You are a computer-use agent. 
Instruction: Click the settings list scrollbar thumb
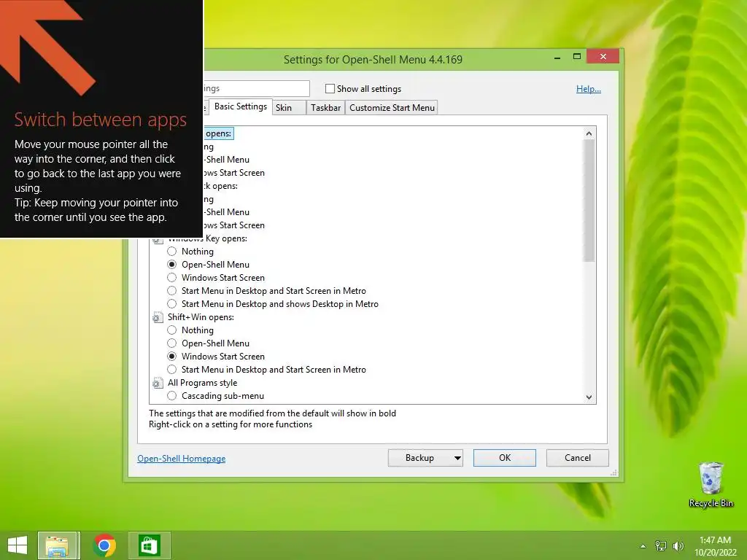tap(589, 201)
